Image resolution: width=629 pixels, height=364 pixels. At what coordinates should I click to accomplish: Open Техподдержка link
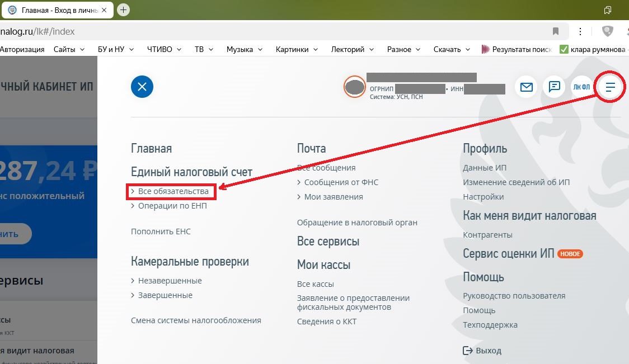click(490, 325)
